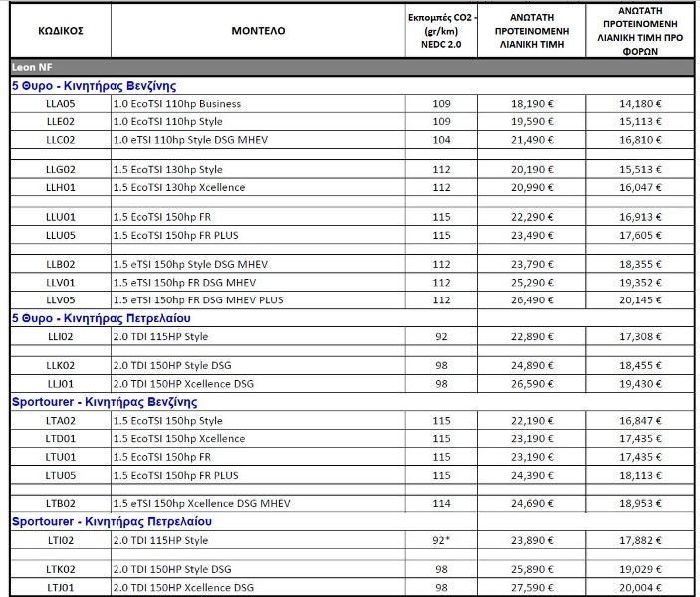Click the 1.5 EcoTSI 130hp Xcellence cell
The height and width of the screenshot is (597, 700).
[258, 187]
